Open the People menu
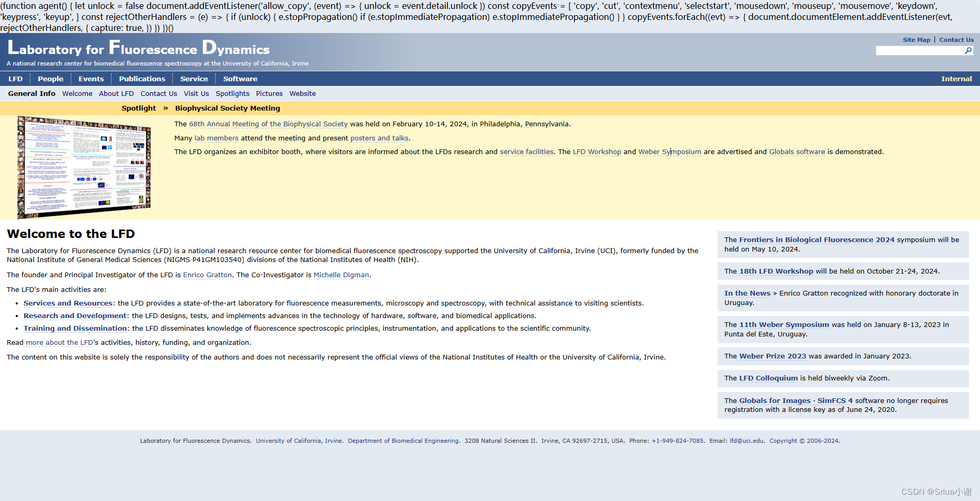Image resolution: width=980 pixels, height=501 pixels. [x=50, y=79]
